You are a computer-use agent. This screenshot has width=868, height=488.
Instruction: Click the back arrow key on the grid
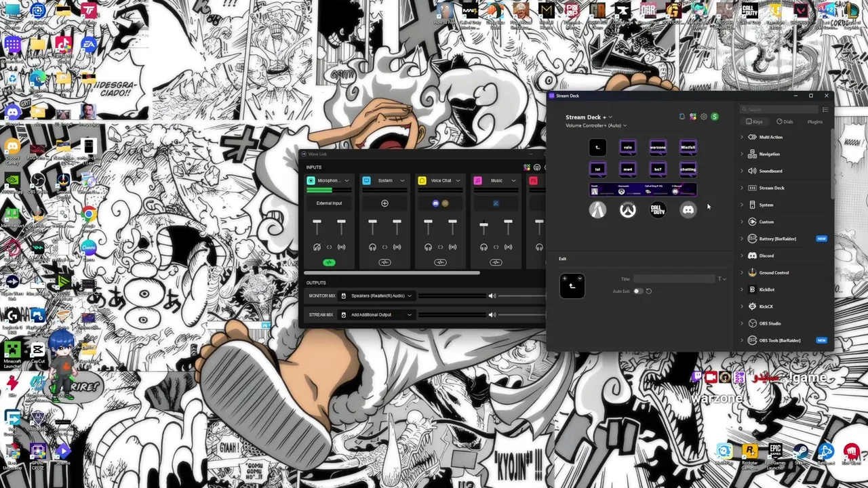[x=597, y=147]
